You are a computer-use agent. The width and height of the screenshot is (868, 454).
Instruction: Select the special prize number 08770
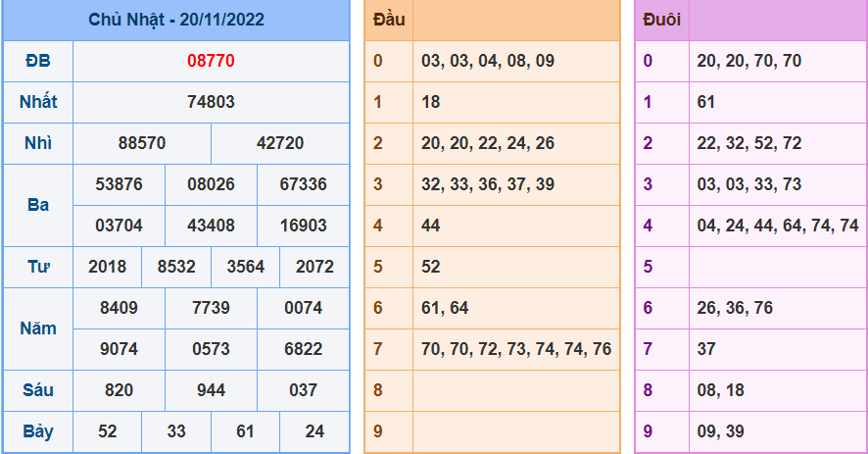coord(211,61)
